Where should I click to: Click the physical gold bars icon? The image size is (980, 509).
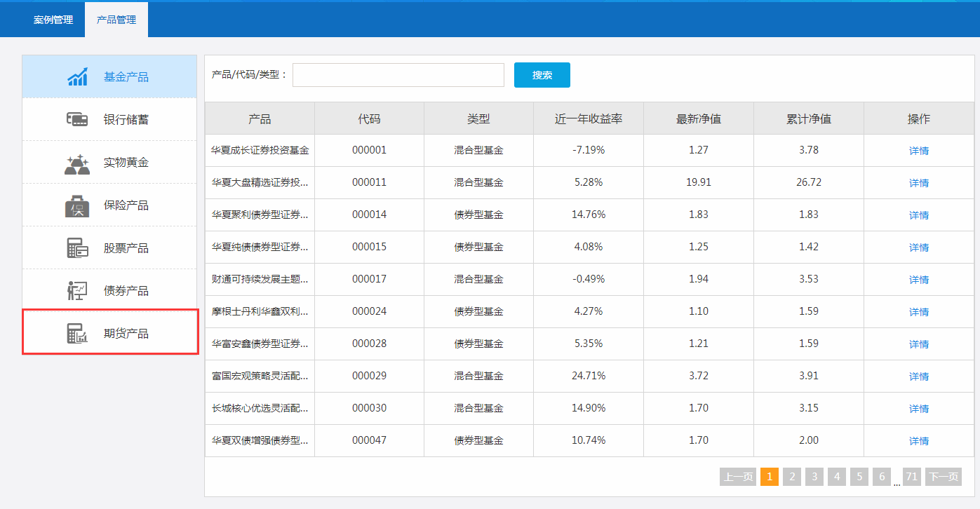[x=77, y=163]
